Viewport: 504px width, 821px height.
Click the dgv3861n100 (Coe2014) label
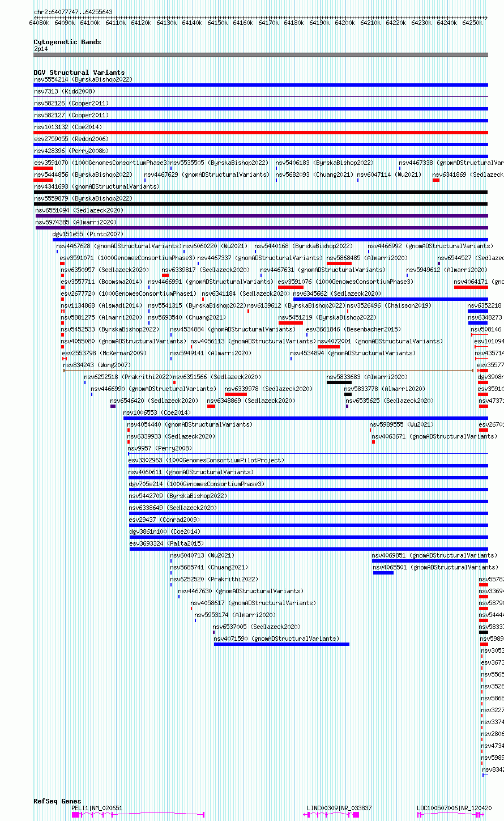[164, 531]
